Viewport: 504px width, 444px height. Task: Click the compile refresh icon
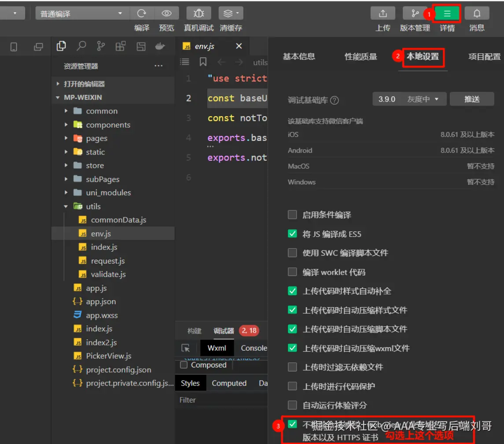tap(142, 14)
